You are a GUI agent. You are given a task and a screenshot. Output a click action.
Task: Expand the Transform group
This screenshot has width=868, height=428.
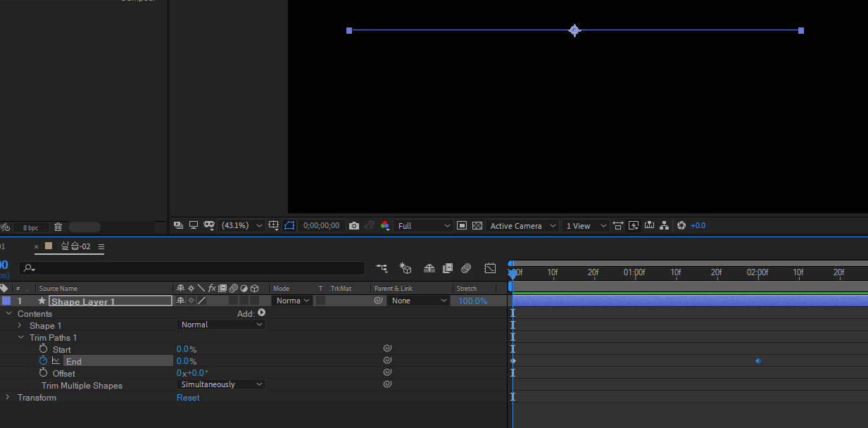pos(8,397)
